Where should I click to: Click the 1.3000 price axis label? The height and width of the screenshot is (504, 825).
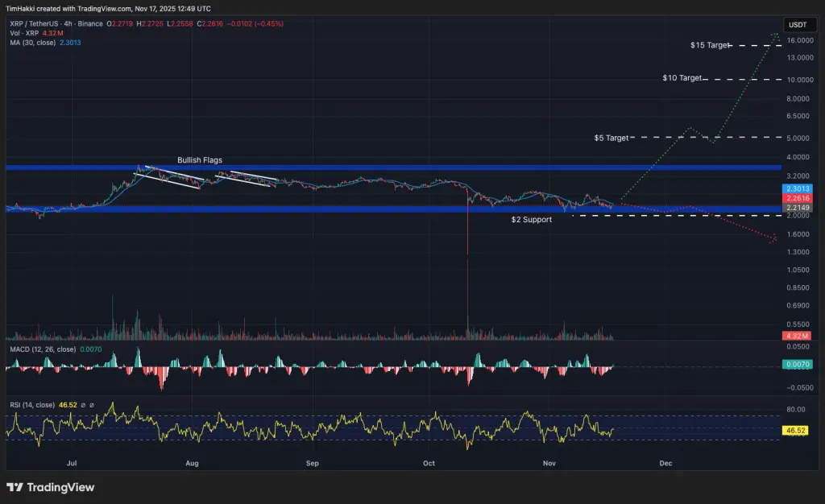point(798,252)
